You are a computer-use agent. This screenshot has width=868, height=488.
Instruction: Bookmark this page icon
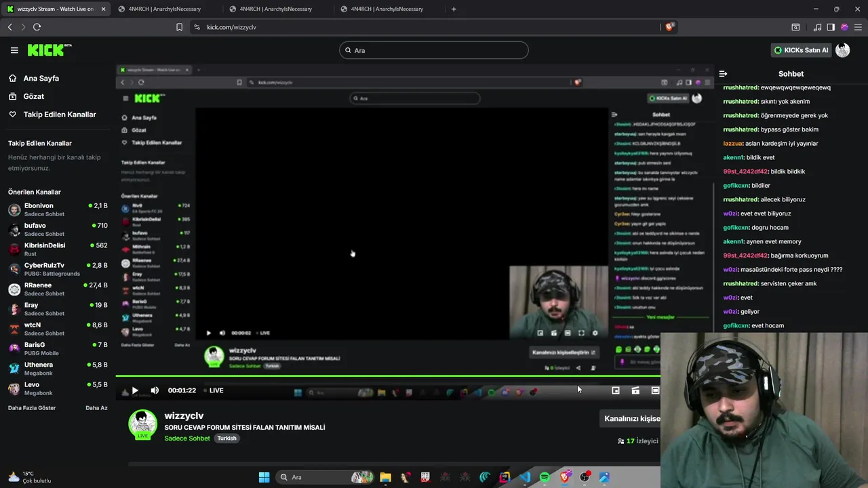[x=179, y=27]
